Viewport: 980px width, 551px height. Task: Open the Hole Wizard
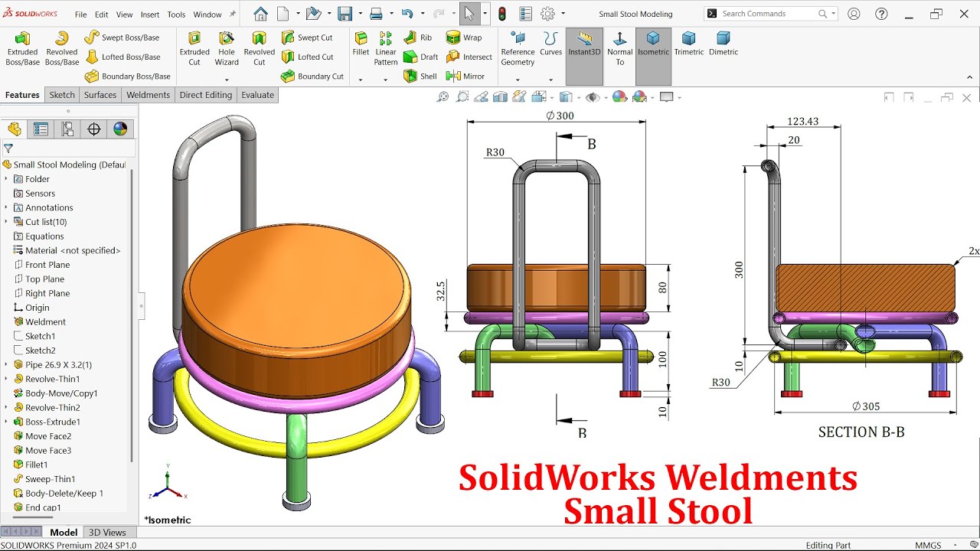[227, 48]
